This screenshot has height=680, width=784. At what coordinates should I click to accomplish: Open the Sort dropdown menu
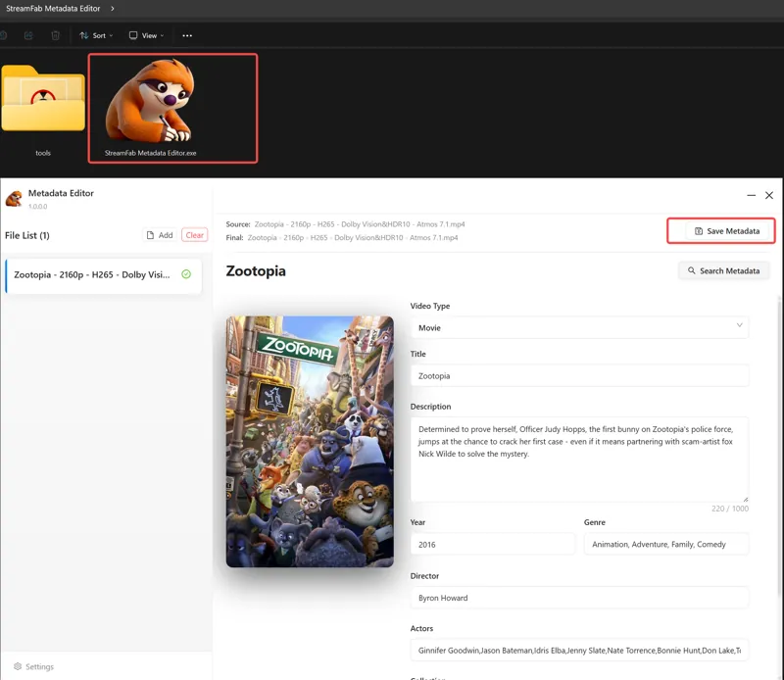click(x=96, y=35)
